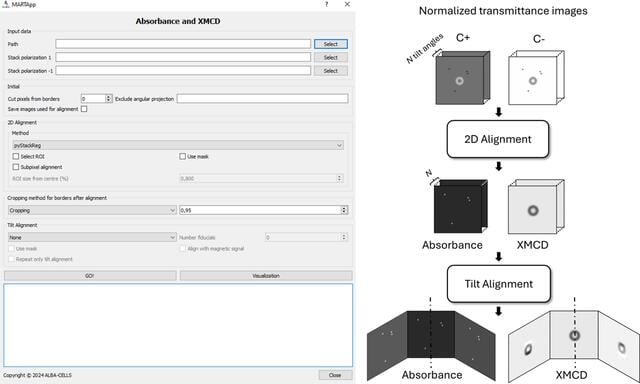Open the Cropping method dropdown
This screenshot has height=384, width=640.
[x=92, y=210]
